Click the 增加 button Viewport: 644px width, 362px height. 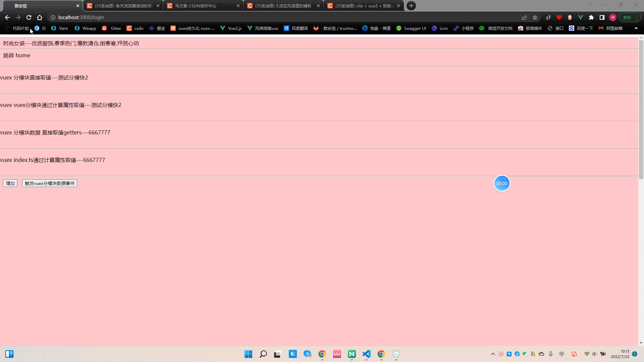(x=10, y=183)
